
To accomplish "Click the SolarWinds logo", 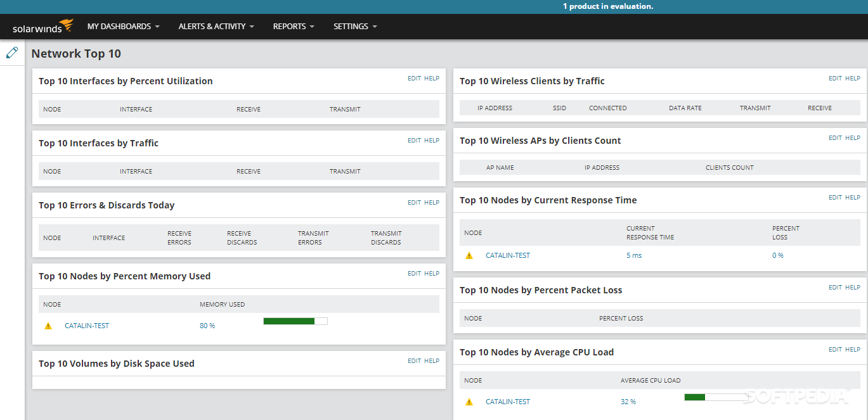I will [x=43, y=27].
